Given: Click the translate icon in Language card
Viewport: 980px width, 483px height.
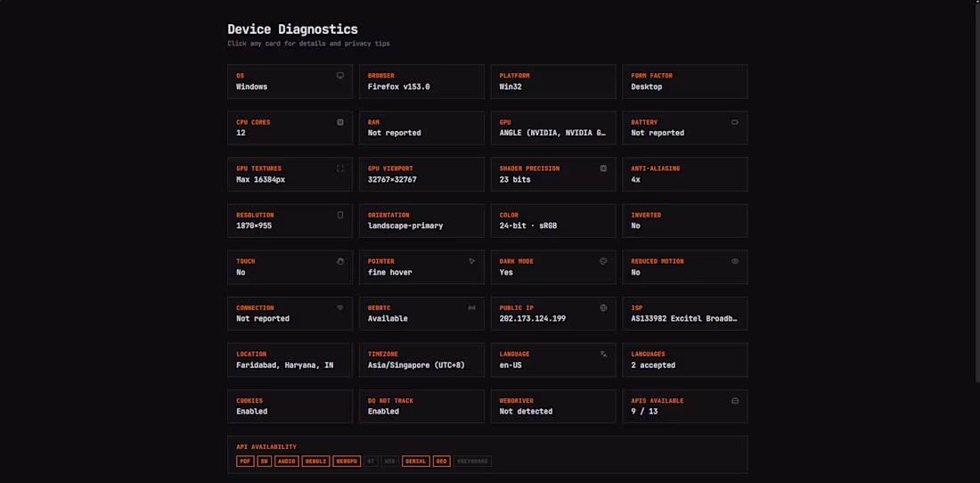Looking at the screenshot, I should pyautogui.click(x=603, y=355).
